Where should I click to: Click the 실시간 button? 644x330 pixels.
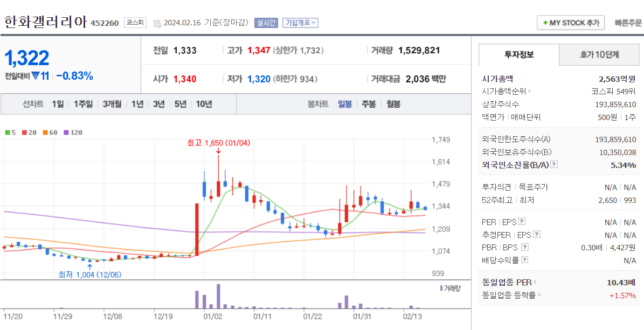[267, 23]
